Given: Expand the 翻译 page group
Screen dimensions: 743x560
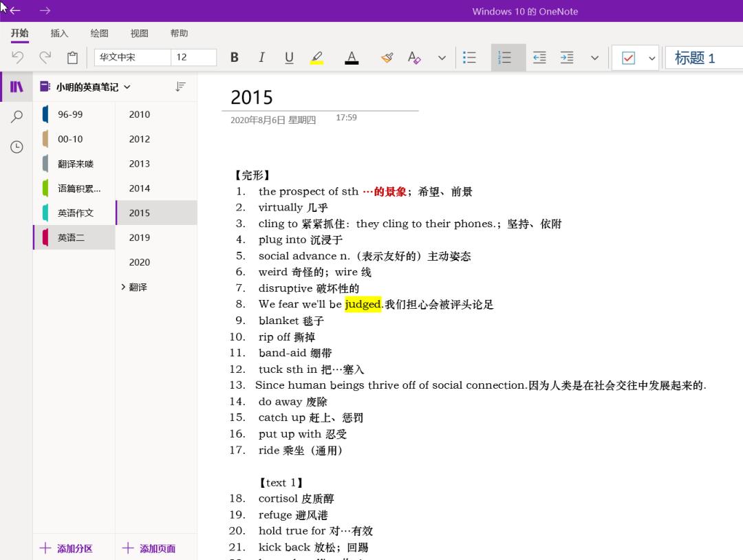Looking at the screenshot, I should pyautogui.click(x=124, y=287).
